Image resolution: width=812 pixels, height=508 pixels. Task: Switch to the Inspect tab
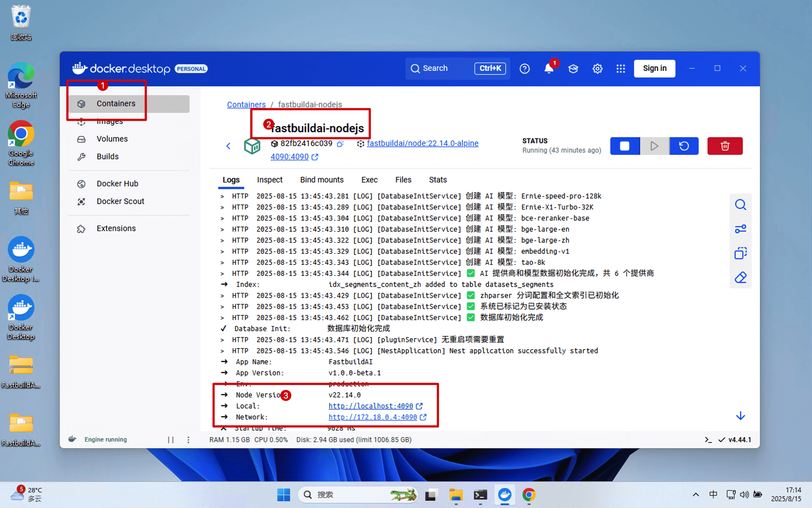click(270, 180)
